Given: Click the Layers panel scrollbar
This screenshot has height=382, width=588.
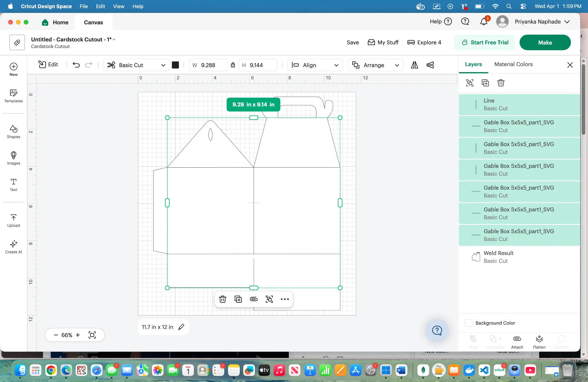Looking at the screenshot, I should pos(583,100).
